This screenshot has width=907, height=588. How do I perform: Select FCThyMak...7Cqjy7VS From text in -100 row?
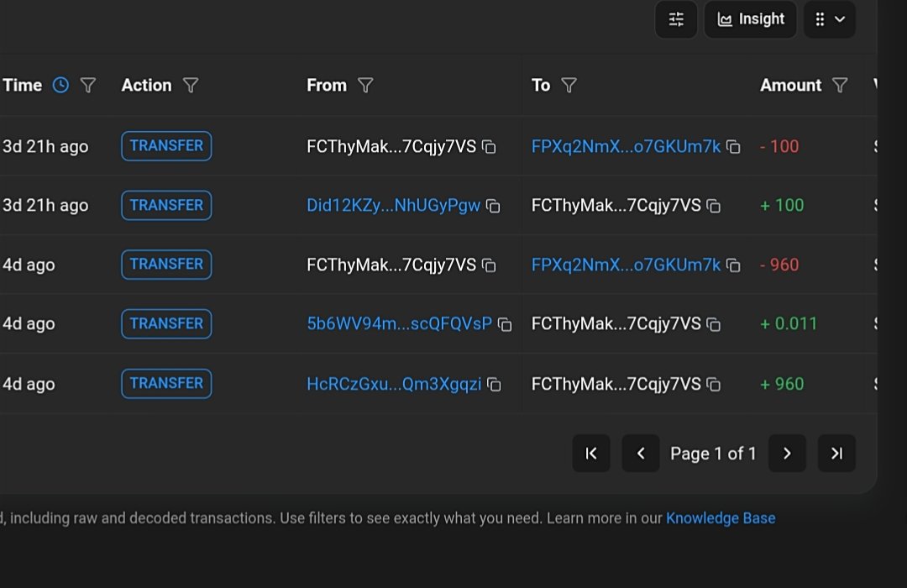[391, 146]
